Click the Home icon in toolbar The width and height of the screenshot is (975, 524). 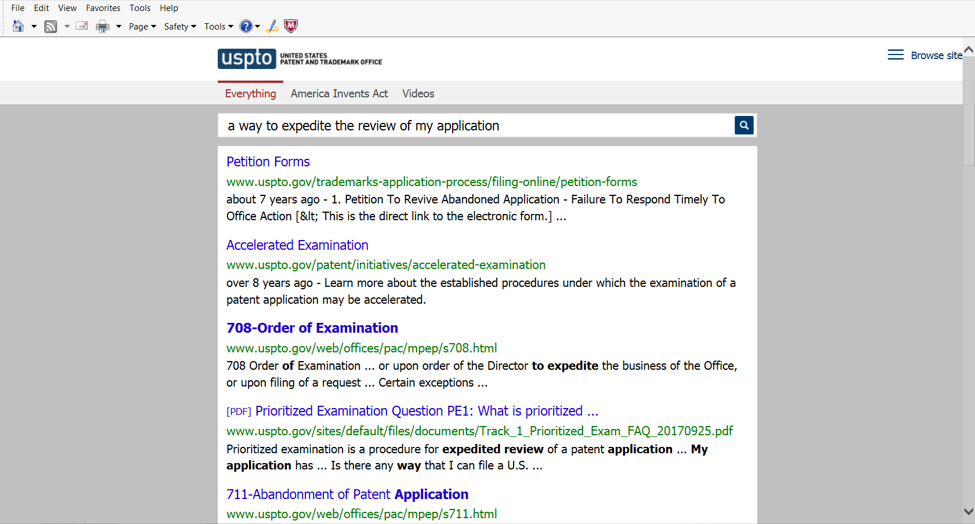tap(18, 26)
